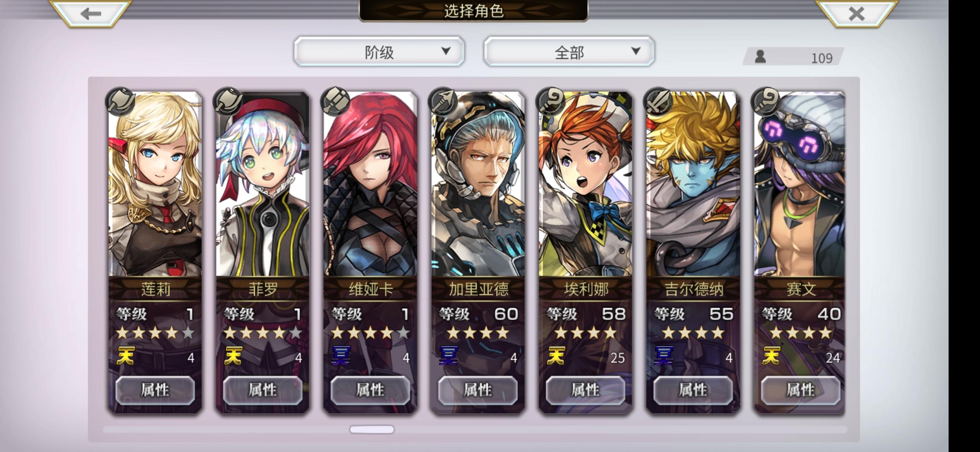This screenshot has height=452, width=980.
Task: Click the arrow on the 全部 dropdown
Action: (636, 51)
